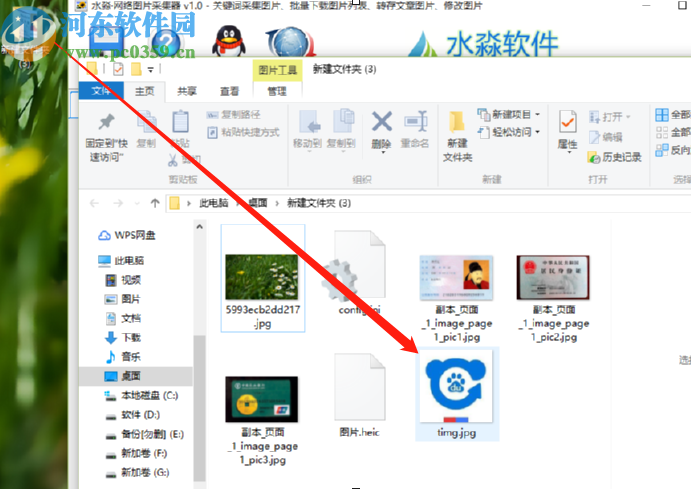Switch to the Manage tab
The image size is (691, 489).
[277, 91]
